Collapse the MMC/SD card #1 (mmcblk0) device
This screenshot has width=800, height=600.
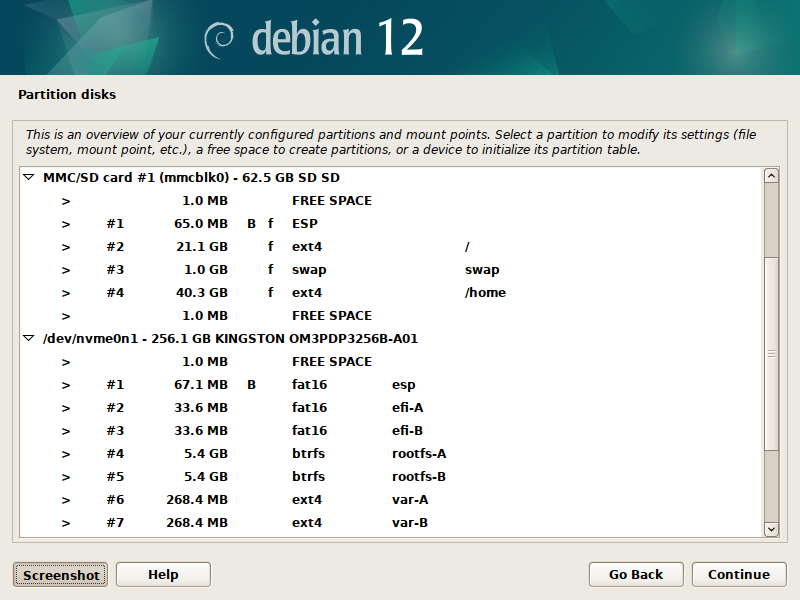pos(29,178)
